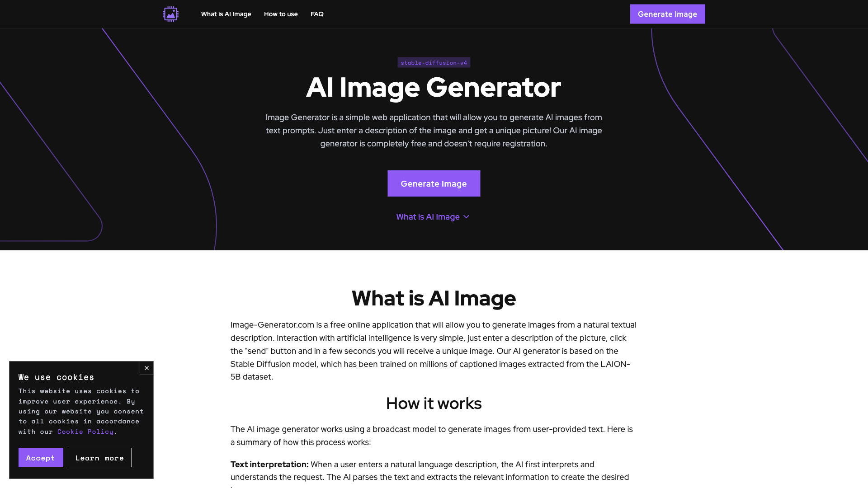Open the stable-diffusion-v4 model badge
Screen dimensions: 868x488
[x=434, y=62]
